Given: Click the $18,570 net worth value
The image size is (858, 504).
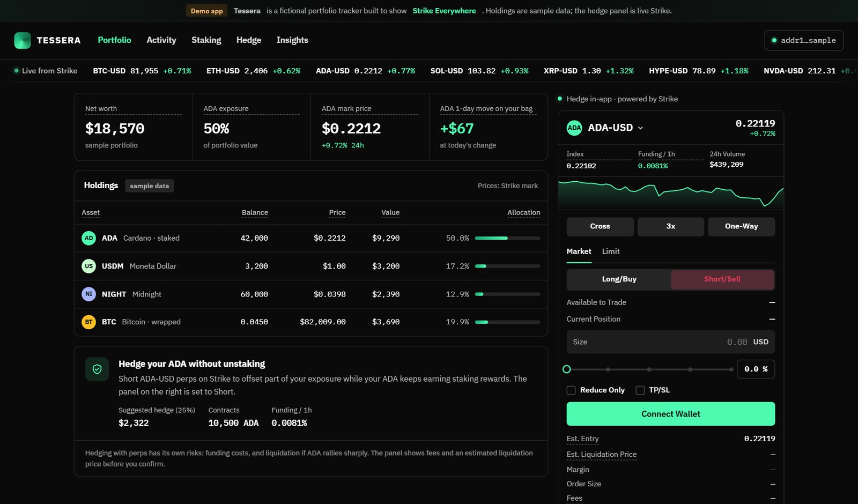Looking at the screenshot, I should click(x=115, y=129).
